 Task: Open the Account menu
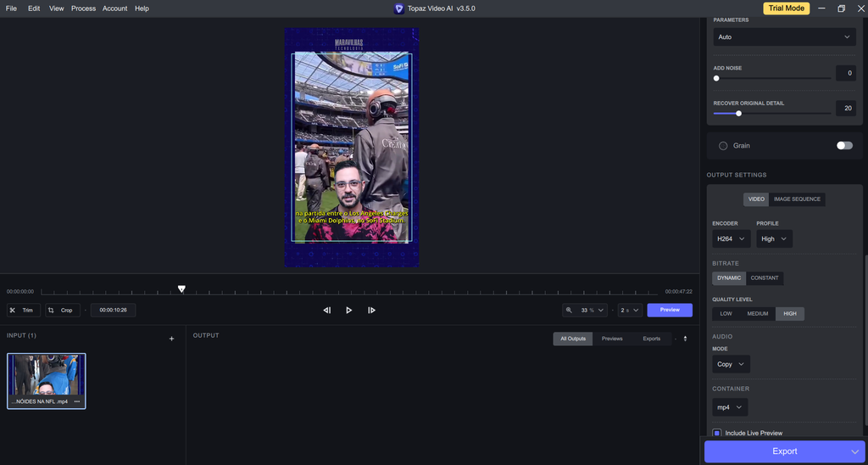[x=114, y=8]
